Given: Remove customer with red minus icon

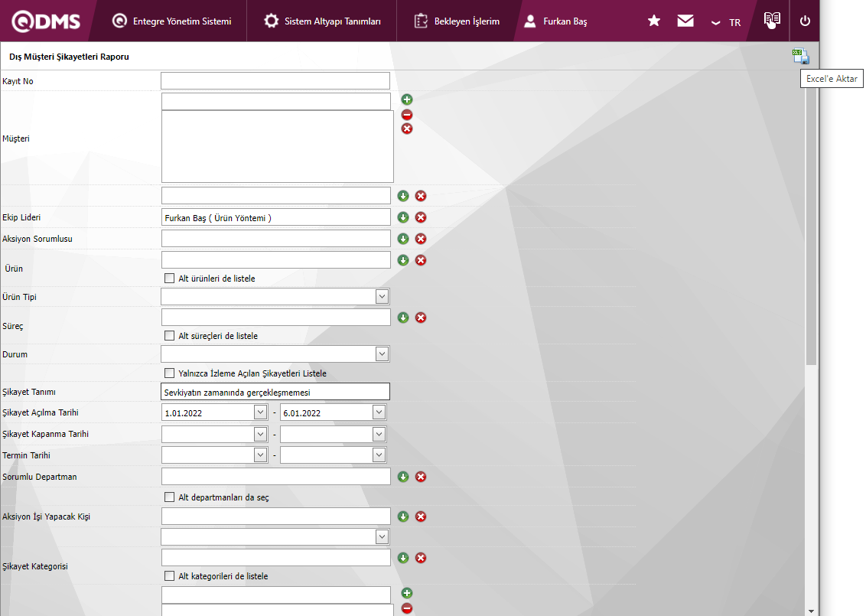Looking at the screenshot, I should (x=407, y=114).
